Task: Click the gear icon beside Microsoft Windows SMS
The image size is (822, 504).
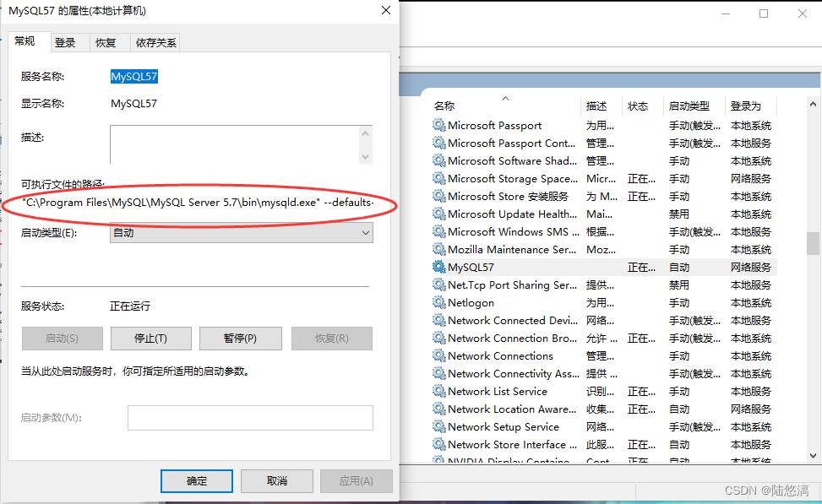Action: click(438, 231)
